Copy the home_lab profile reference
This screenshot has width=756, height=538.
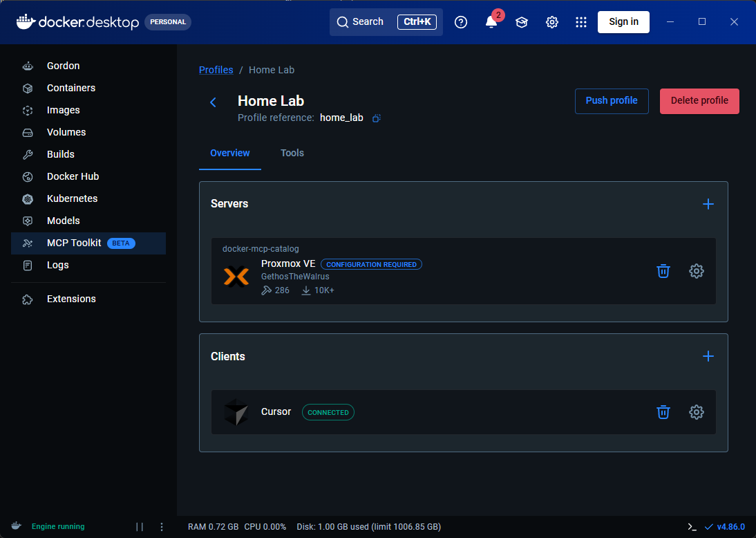click(377, 118)
